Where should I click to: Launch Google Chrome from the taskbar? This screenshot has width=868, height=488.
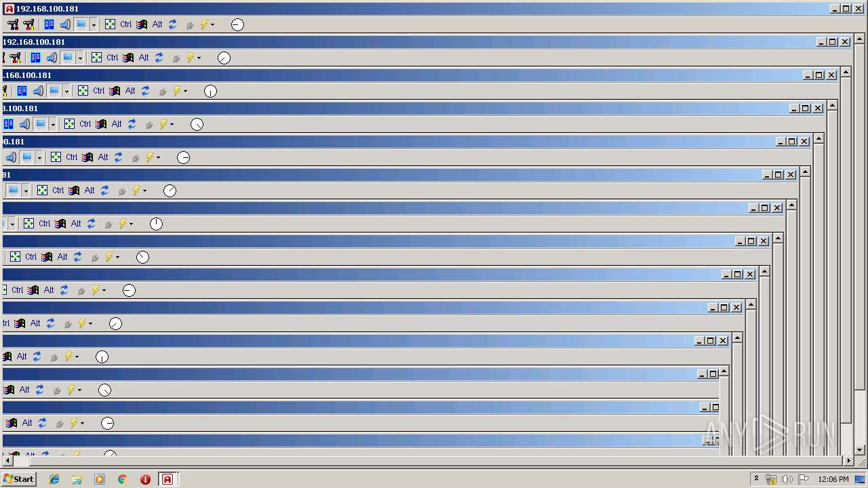click(x=123, y=479)
